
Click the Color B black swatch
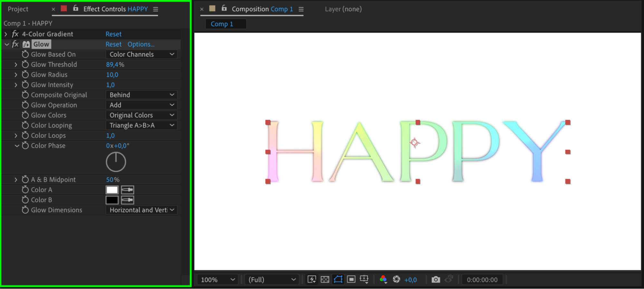click(112, 200)
